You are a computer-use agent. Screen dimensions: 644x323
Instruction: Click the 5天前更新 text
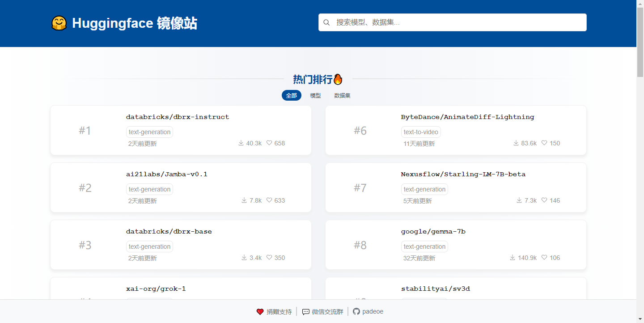point(418,201)
